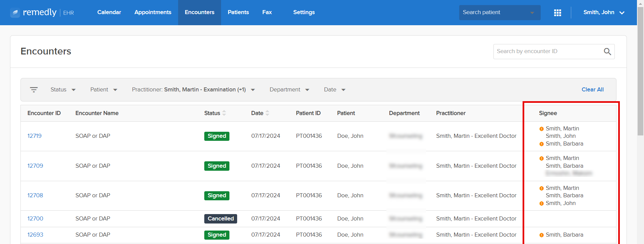Click the Encounter Name column header

tap(97, 113)
